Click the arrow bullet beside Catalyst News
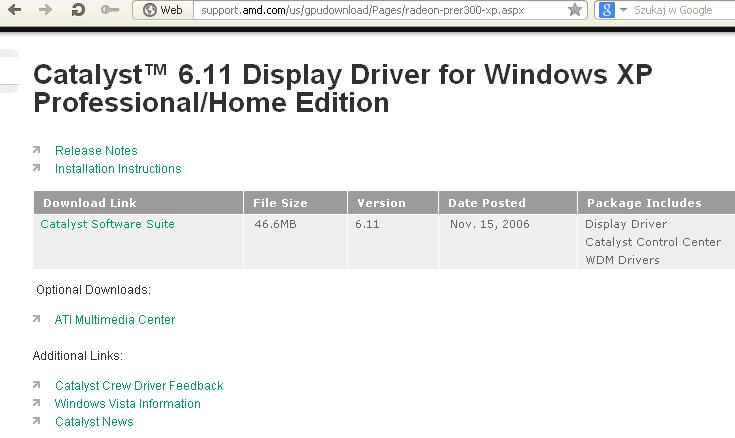The width and height of the screenshot is (735, 438). coord(37,421)
